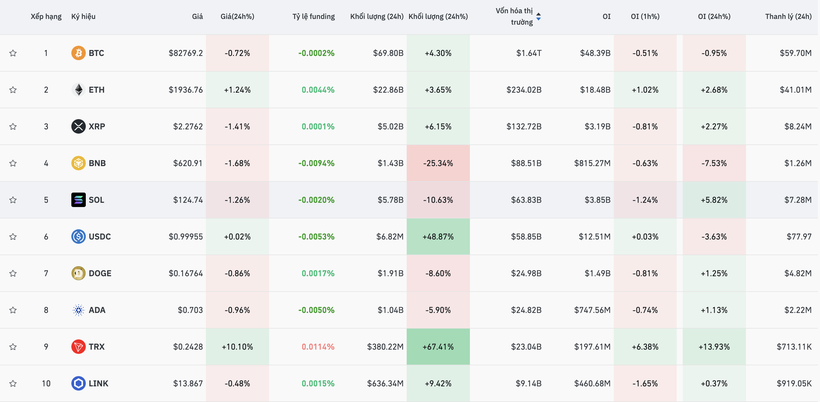Click the Bitcoin BTC coin icon
This screenshot has width=820, height=402.
coord(78,53)
